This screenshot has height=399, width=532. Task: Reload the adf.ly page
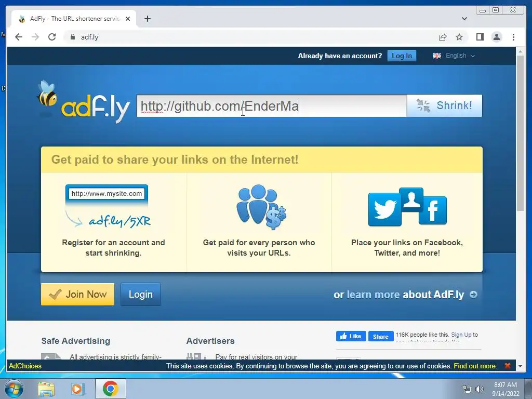click(x=52, y=37)
